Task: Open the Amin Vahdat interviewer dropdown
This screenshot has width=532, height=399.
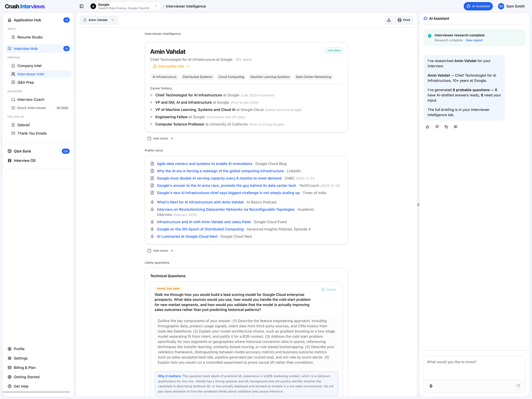Action: pos(99,20)
